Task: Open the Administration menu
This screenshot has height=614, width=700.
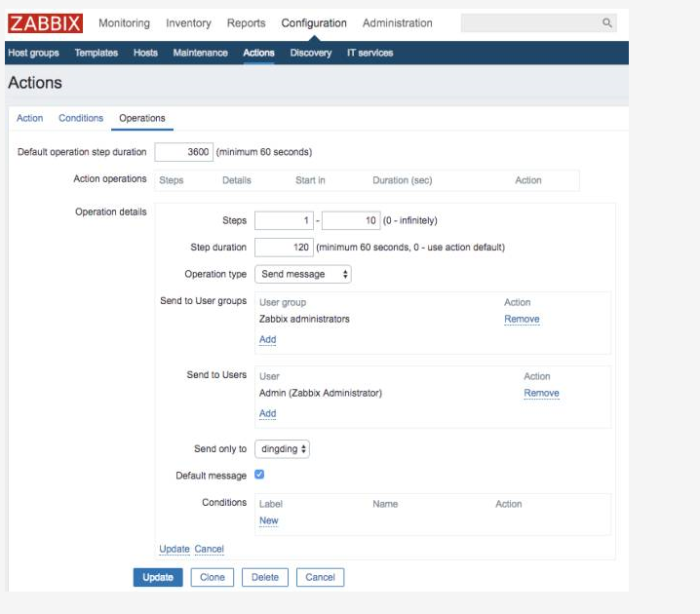Action: click(398, 23)
